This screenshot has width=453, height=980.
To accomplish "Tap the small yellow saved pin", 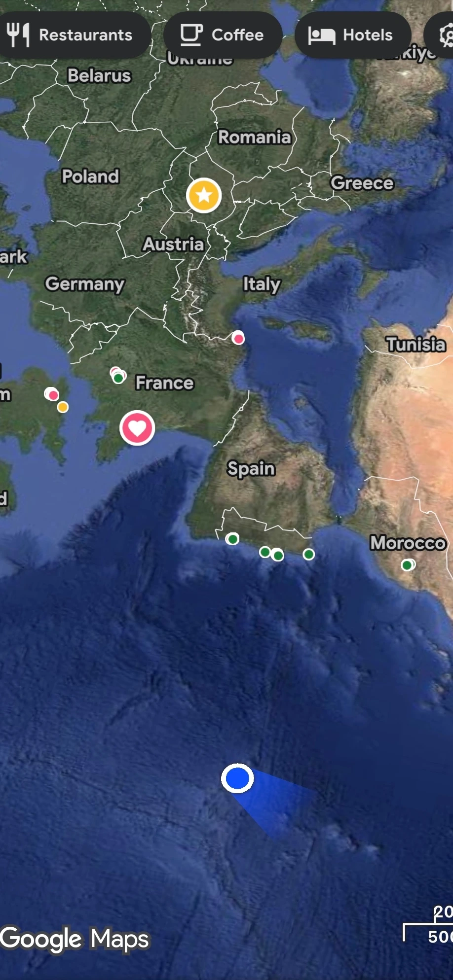I will pos(63,407).
